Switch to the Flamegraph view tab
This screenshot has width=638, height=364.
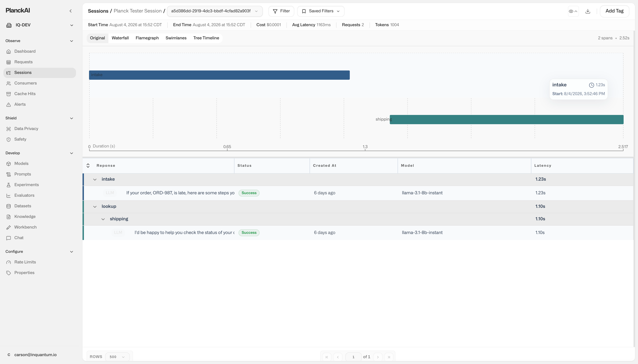(x=147, y=38)
